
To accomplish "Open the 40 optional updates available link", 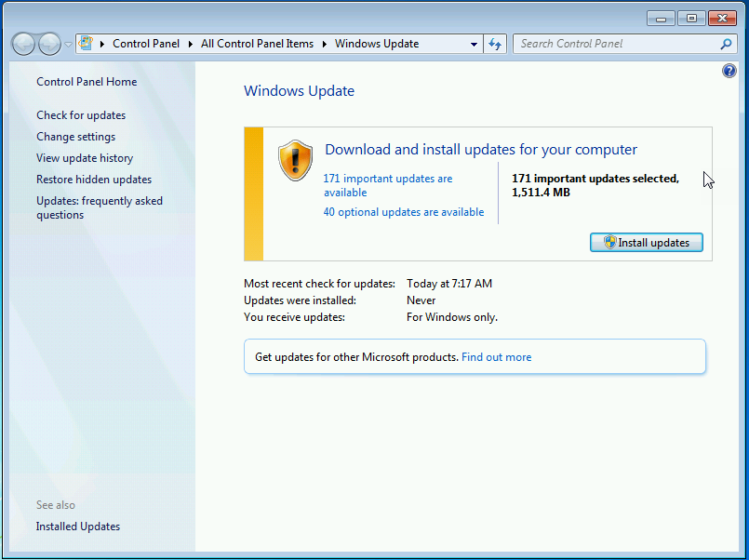I will (x=404, y=212).
